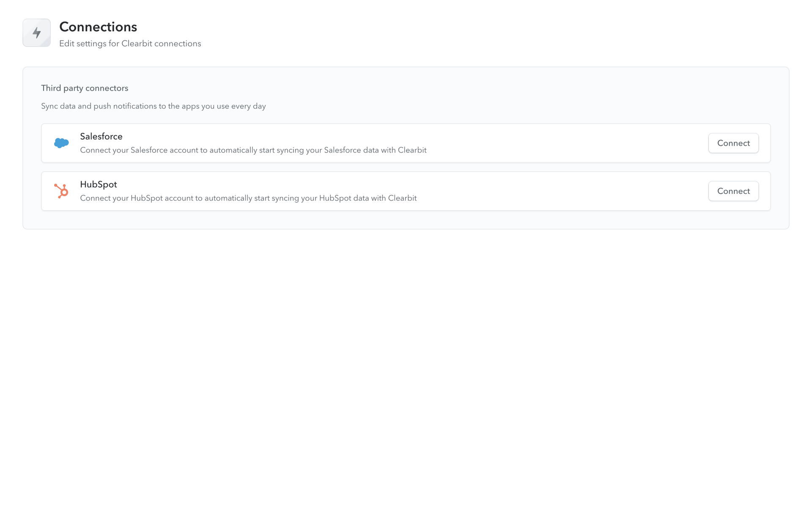Image resolution: width=812 pixels, height=508 pixels.
Task: Click 'Edit settings for Clearbit connections' subtitle
Action: [130, 44]
